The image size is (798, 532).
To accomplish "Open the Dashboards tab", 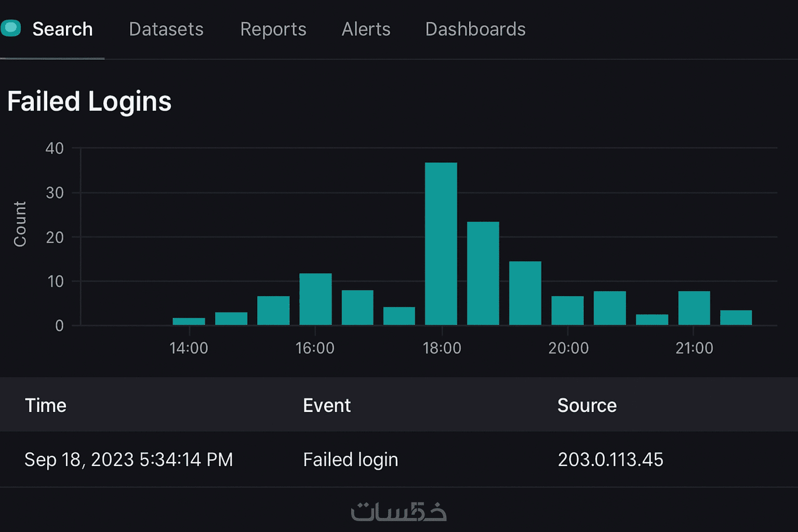I will pyautogui.click(x=475, y=29).
